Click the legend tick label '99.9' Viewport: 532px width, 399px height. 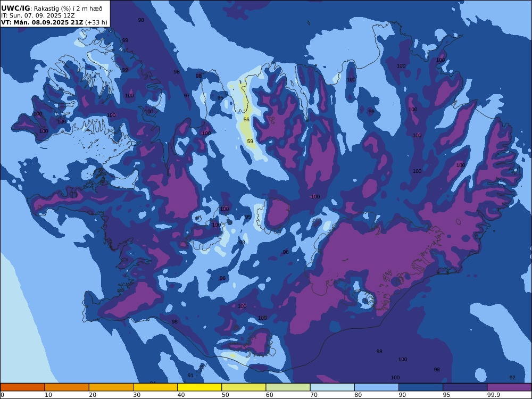(x=493, y=395)
